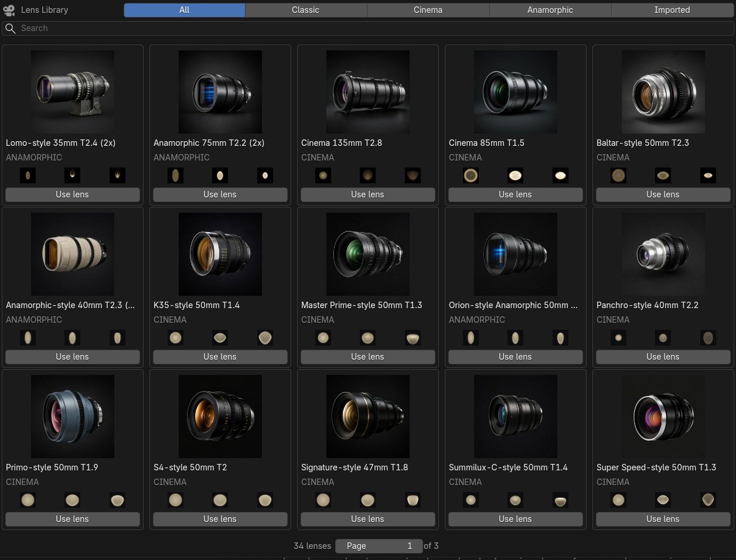Click the Lomo-style 35mm lens thumbnail

tap(73, 92)
